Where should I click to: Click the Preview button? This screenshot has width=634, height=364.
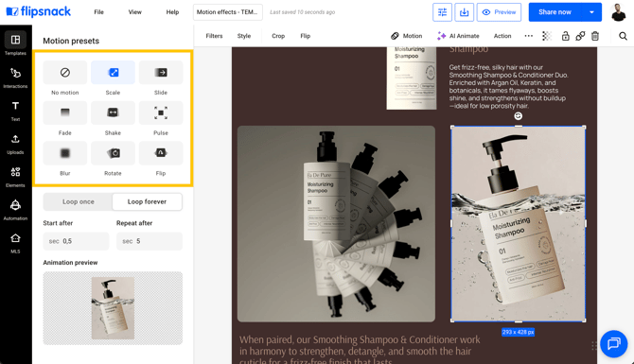(499, 12)
